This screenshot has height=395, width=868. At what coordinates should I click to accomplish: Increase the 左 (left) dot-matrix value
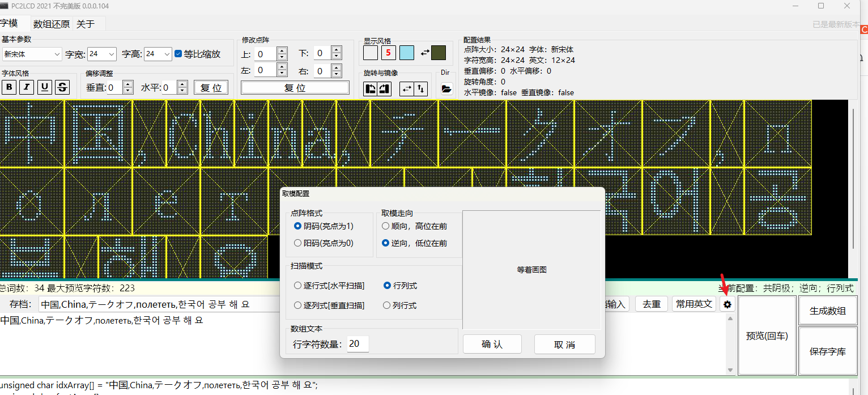(282, 67)
